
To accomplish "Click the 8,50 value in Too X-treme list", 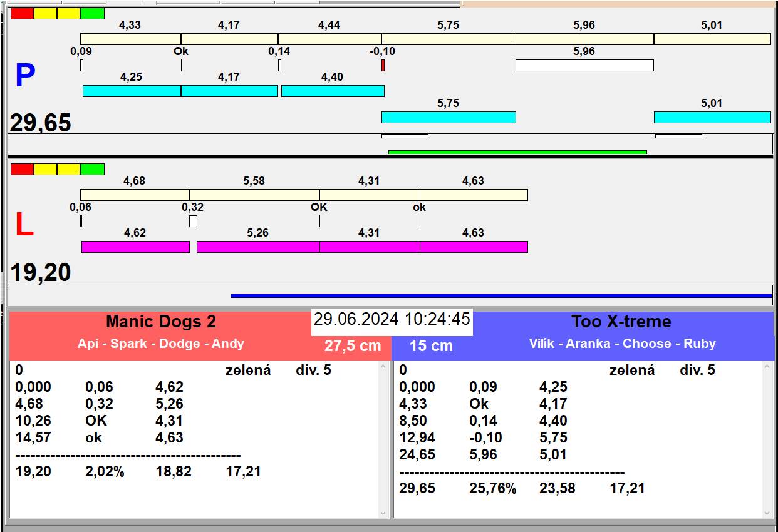I will pyautogui.click(x=413, y=421).
